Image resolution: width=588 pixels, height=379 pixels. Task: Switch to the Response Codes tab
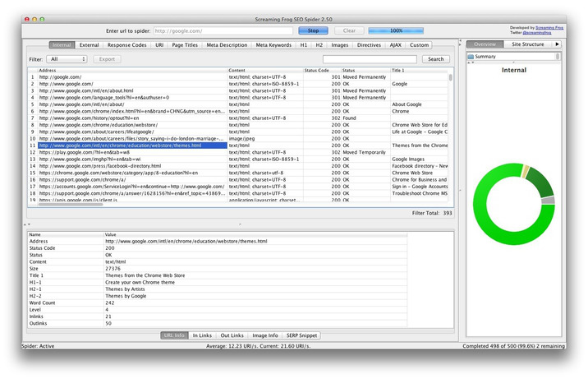[126, 44]
